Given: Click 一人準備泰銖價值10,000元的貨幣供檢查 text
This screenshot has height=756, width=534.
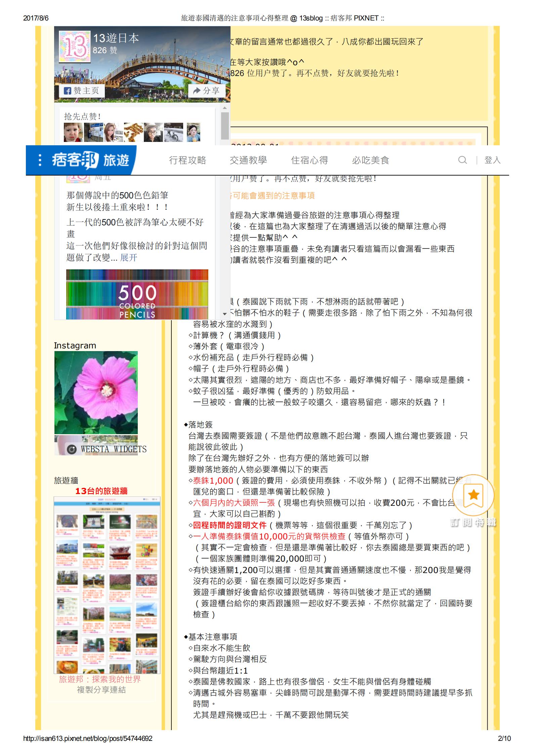Looking at the screenshot, I should 269,536.
